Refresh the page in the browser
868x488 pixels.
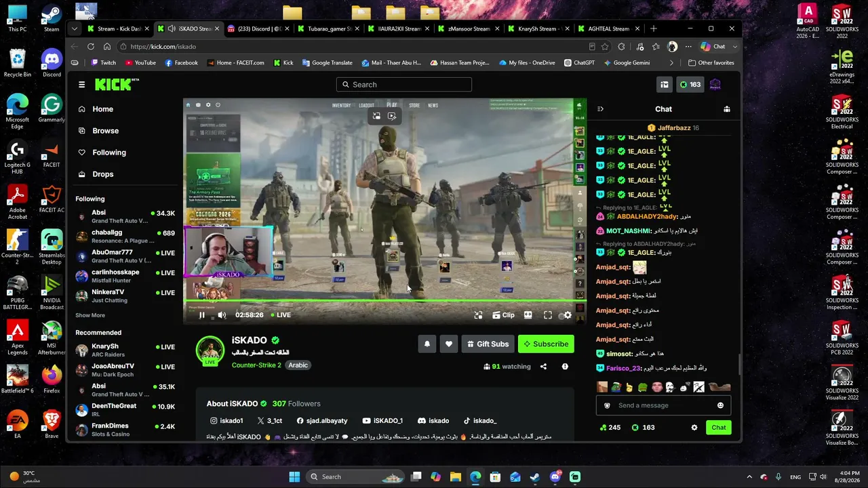click(91, 47)
